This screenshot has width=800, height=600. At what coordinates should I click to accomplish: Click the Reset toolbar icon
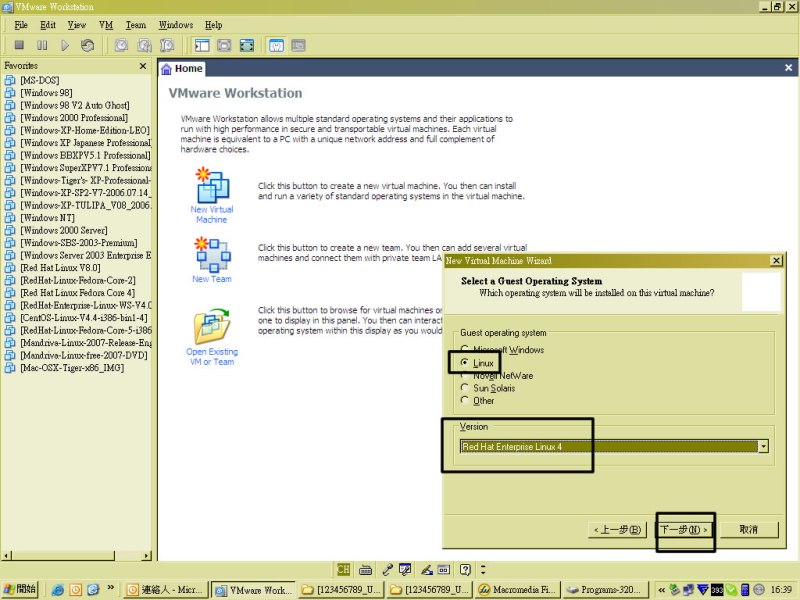click(87, 45)
